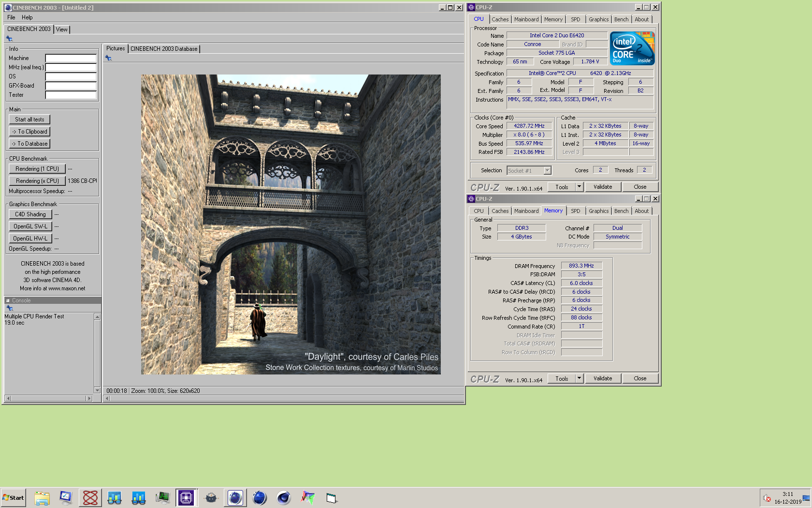Click the Tester input field
The height and width of the screenshot is (508, 812).
(x=71, y=95)
